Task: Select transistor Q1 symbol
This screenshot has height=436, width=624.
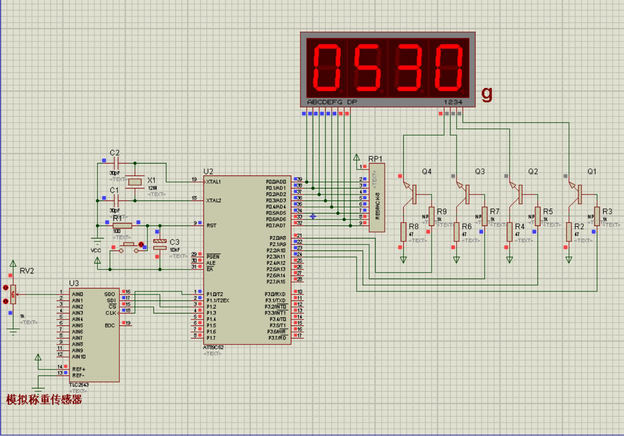Action: point(575,194)
